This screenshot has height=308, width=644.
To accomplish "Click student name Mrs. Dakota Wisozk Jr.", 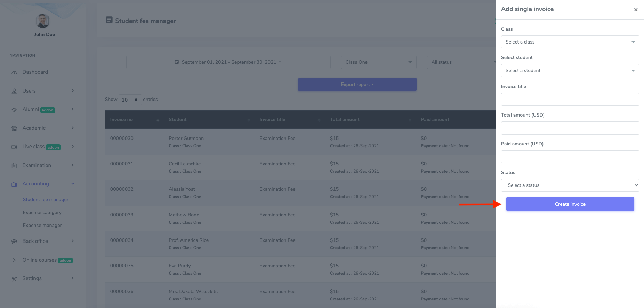I will (193, 292).
